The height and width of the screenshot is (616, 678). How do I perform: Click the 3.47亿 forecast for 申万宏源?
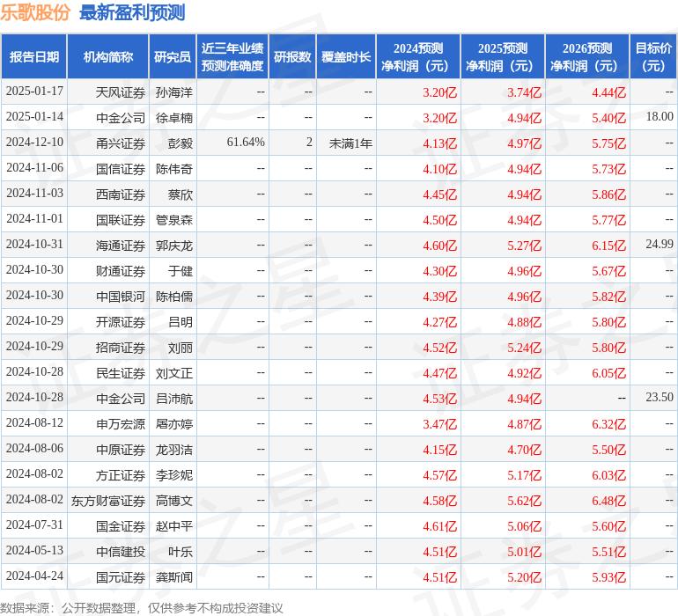[439, 424]
